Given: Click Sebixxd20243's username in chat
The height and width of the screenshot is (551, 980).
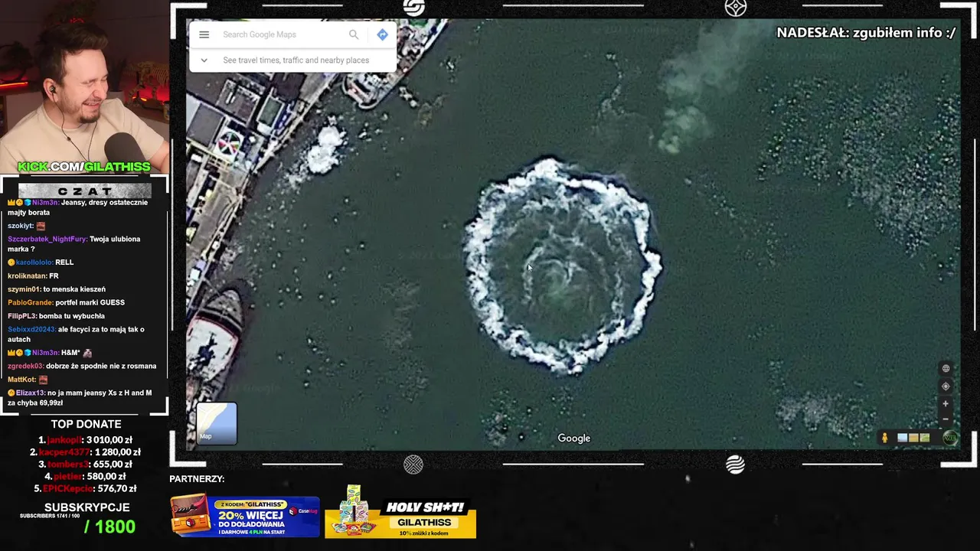Looking at the screenshot, I should coord(31,329).
